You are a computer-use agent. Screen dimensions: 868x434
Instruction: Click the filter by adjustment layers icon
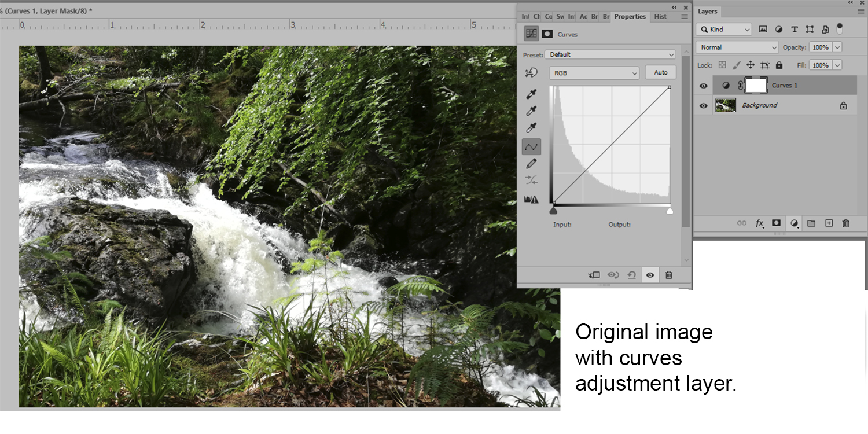pos(779,29)
